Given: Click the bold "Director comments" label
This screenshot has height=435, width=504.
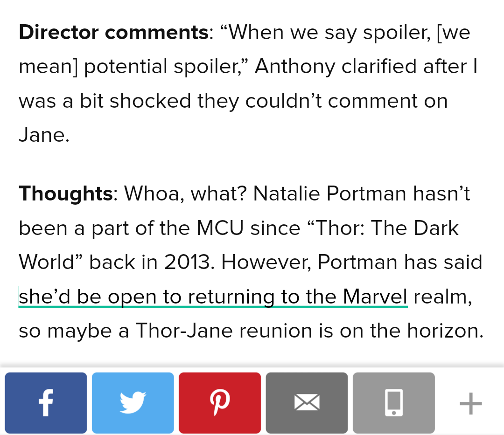Looking at the screenshot, I should pyautogui.click(x=113, y=32).
